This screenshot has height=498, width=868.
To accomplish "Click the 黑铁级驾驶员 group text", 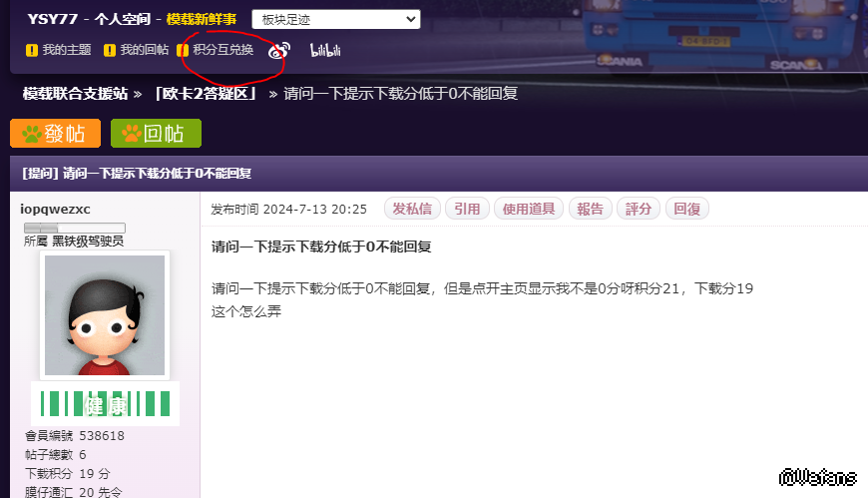I will (88, 242).
